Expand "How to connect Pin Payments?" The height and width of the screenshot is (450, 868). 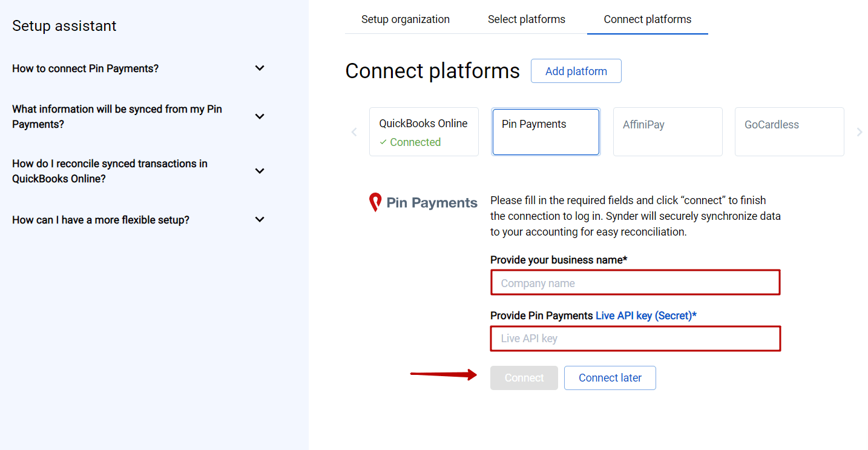[x=259, y=68]
